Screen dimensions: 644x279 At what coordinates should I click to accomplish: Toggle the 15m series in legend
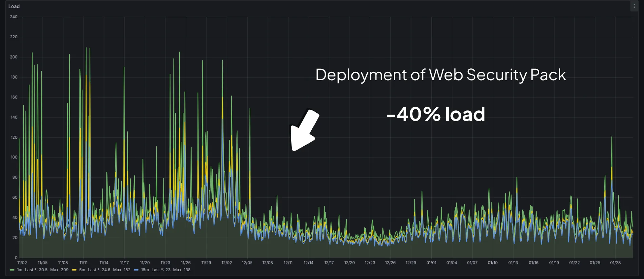point(145,270)
